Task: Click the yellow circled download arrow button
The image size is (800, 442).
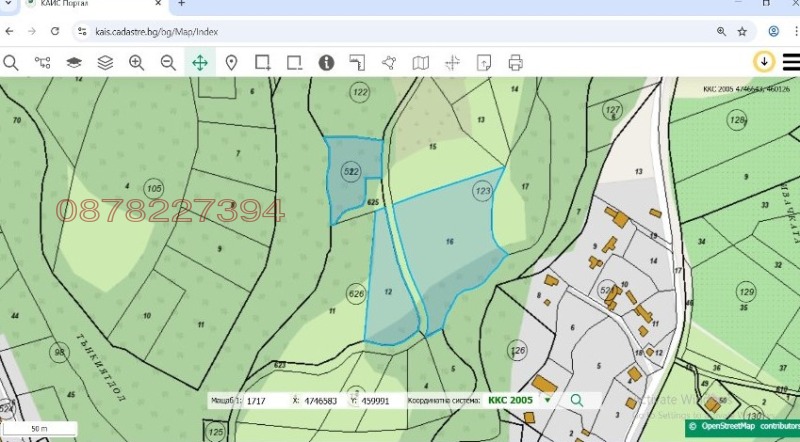Action: click(x=764, y=62)
